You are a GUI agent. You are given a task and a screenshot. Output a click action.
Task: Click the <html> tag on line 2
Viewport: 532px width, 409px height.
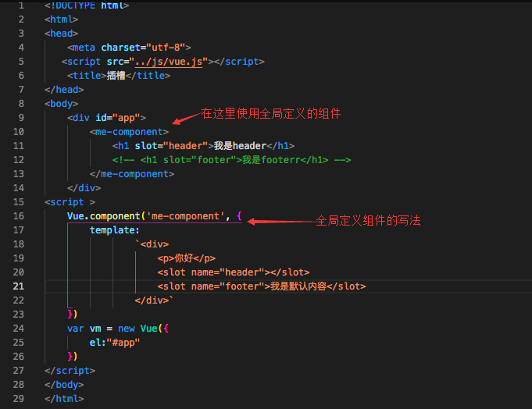(62, 20)
